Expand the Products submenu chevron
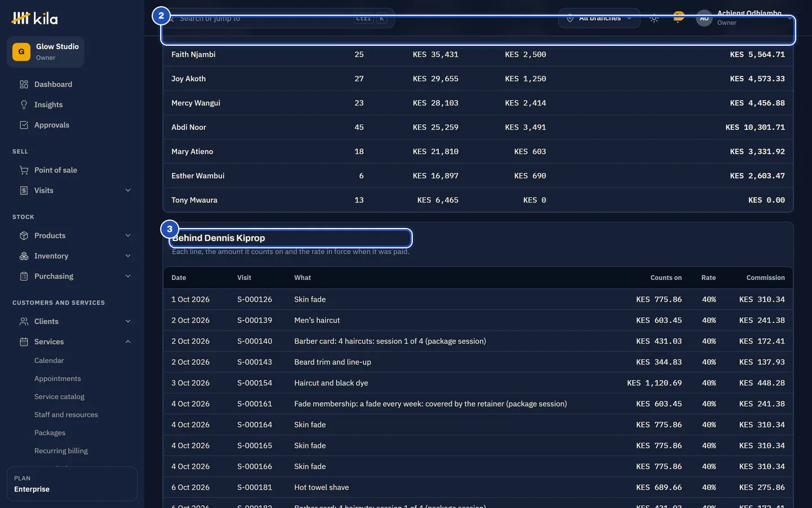Screen dimensions: 812x508 click(128, 236)
